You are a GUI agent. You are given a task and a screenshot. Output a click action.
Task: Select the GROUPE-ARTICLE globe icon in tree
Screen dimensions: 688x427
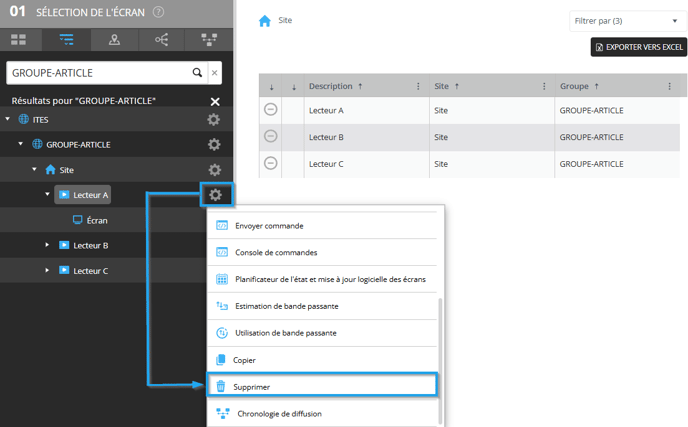click(37, 144)
